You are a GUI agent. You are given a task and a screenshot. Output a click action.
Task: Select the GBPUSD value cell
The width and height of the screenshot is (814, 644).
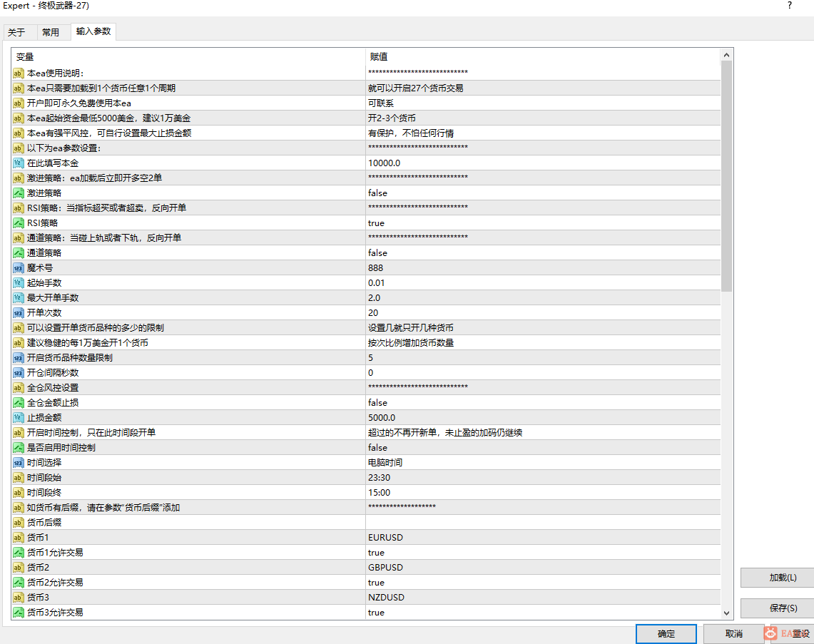(x=543, y=567)
